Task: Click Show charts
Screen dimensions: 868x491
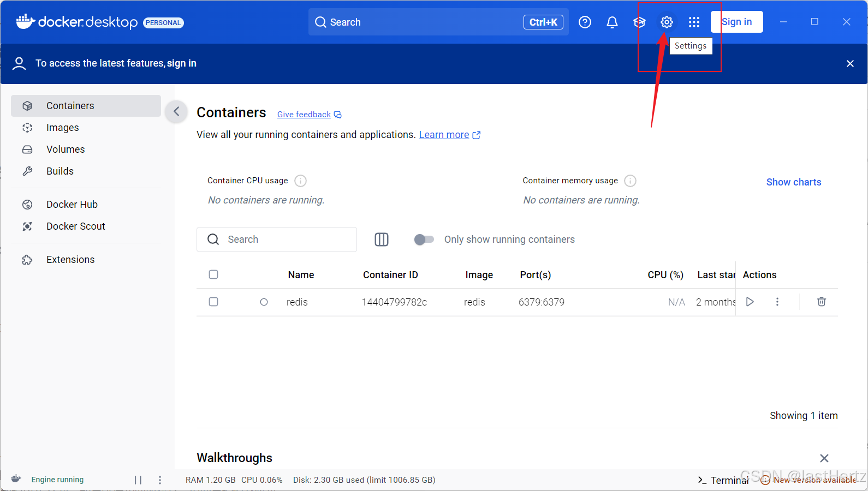Action: point(794,182)
